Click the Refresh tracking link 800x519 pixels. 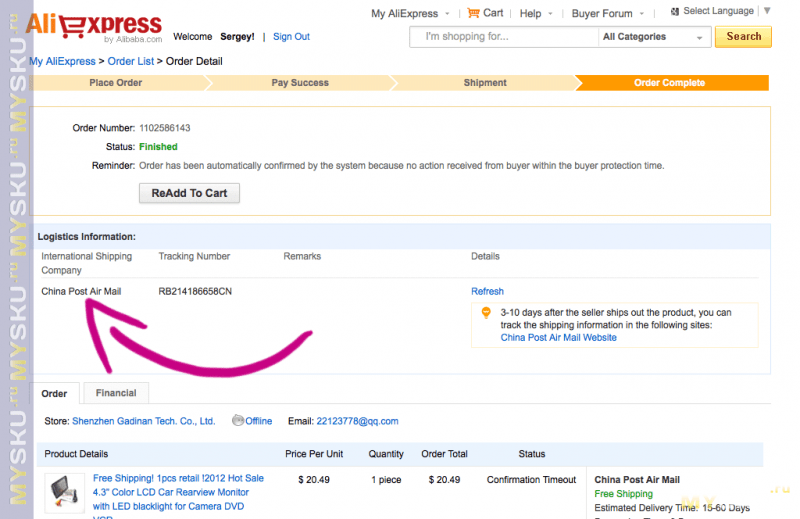coord(487,291)
